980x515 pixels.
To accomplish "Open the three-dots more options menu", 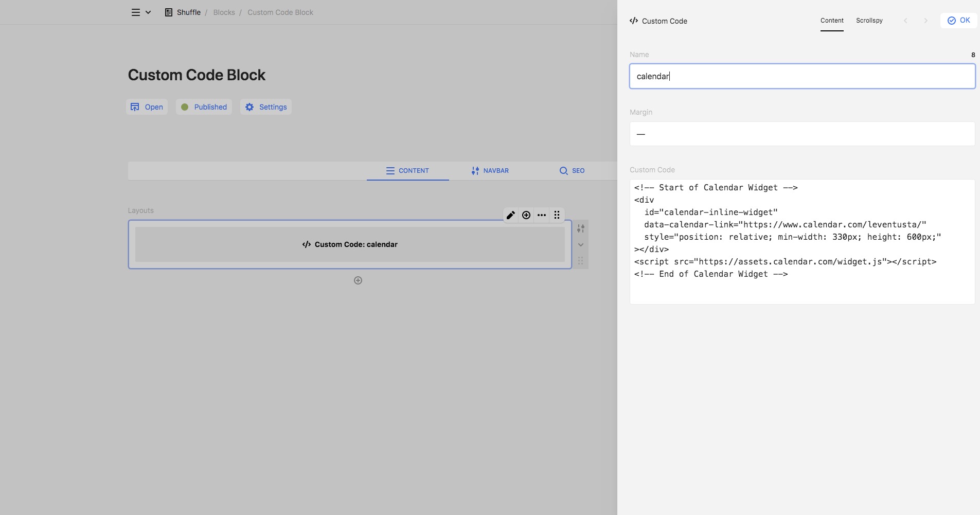I will [541, 215].
